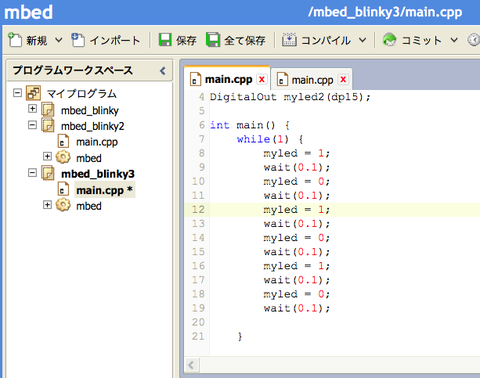Screen dimensions: 480x378
Task: Click the clock history icon in toolbar
Action: (x=474, y=40)
